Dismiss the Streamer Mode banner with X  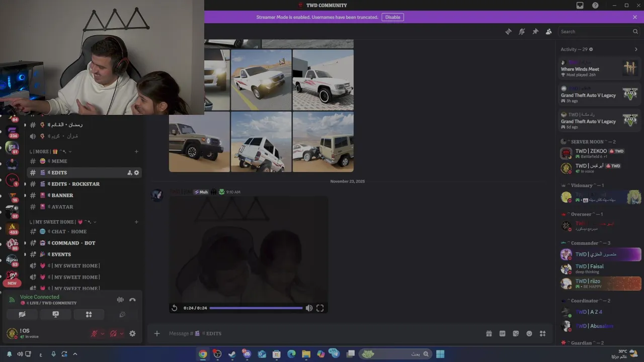click(635, 17)
